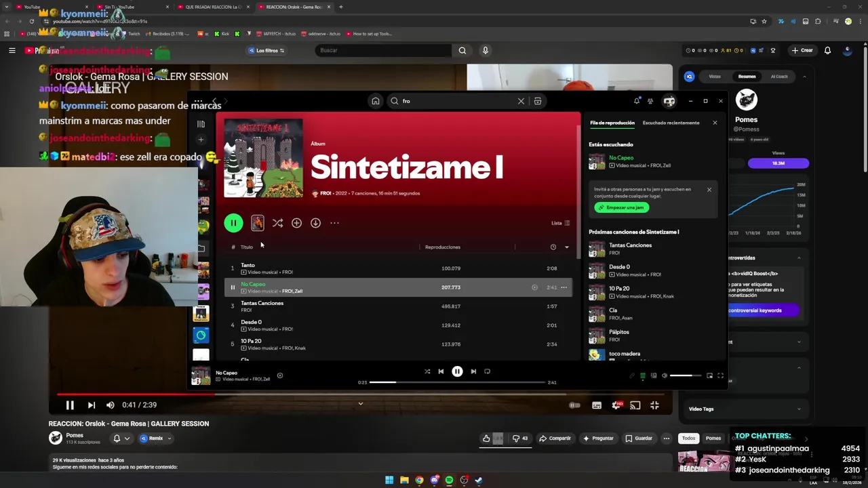Play the next YouTube video
Image resolution: width=868 pixels, height=488 pixels.
[x=91, y=405]
